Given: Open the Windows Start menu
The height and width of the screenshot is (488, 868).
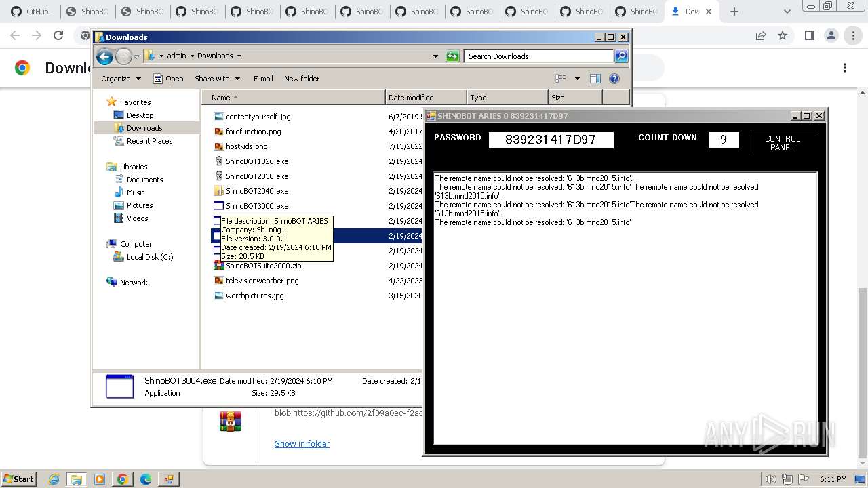Looking at the screenshot, I should [x=18, y=479].
